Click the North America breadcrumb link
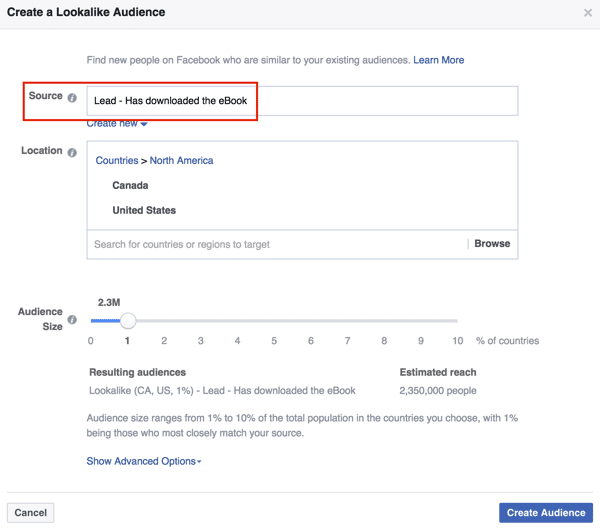The height and width of the screenshot is (528, 600). (x=181, y=160)
